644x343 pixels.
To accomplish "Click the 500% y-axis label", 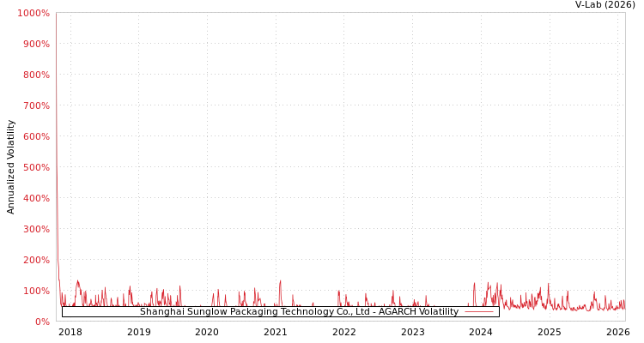I will click(35, 167).
